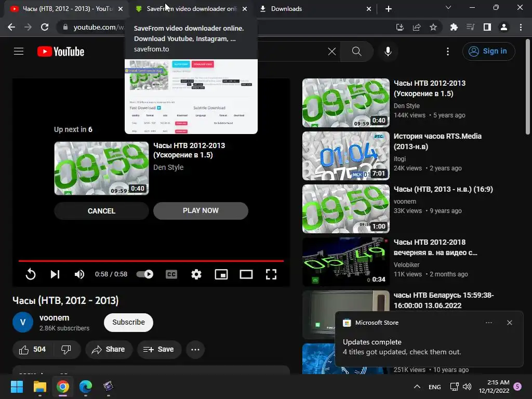Viewport: 532px width, 399px height.
Task: Skip to next video in the player
Action: tap(55, 274)
